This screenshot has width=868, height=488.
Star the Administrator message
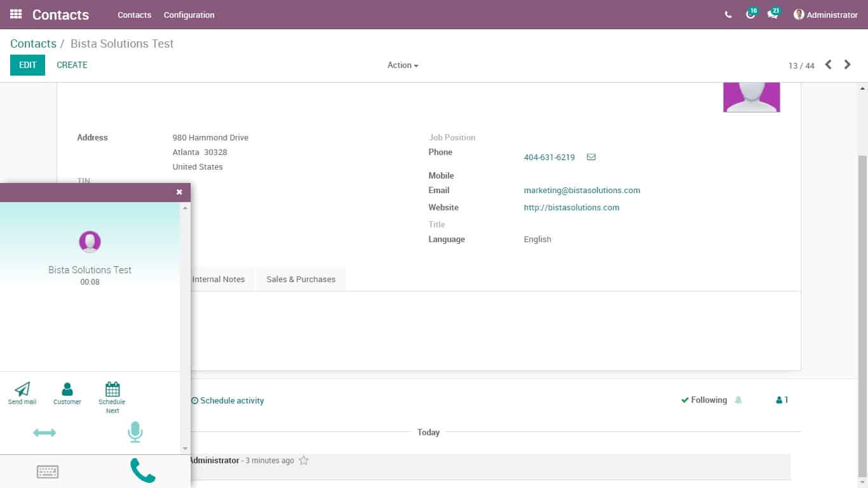(304, 461)
